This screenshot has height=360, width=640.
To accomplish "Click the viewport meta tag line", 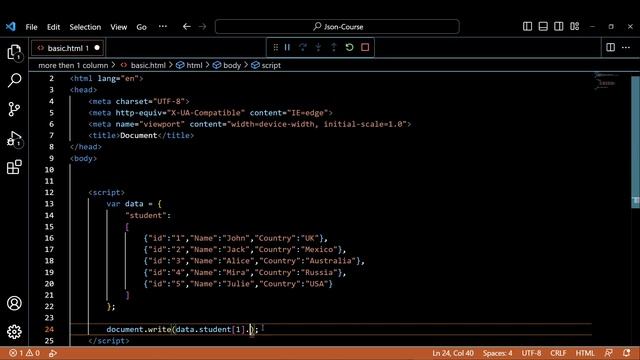I will [250, 124].
